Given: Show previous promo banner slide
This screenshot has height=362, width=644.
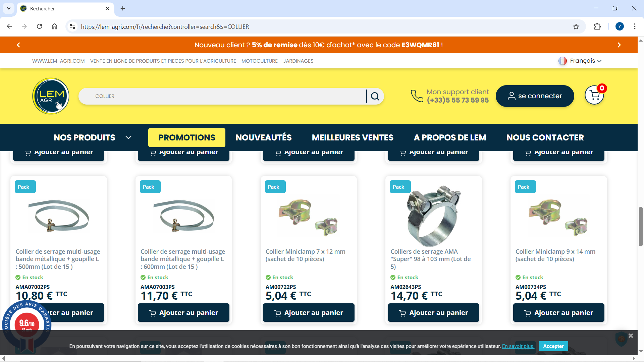Looking at the screenshot, I should point(18,45).
